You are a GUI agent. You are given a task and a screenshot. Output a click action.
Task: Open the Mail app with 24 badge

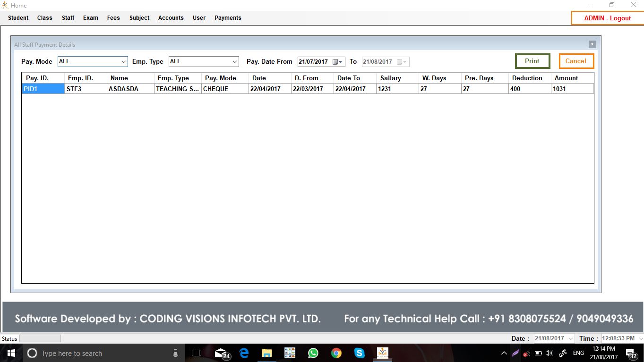click(221, 353)
